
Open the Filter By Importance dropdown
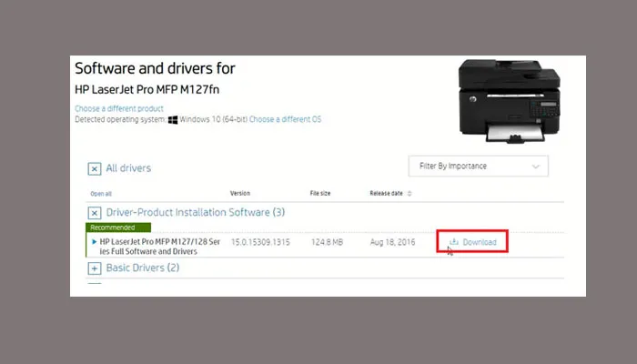(478, 167)
